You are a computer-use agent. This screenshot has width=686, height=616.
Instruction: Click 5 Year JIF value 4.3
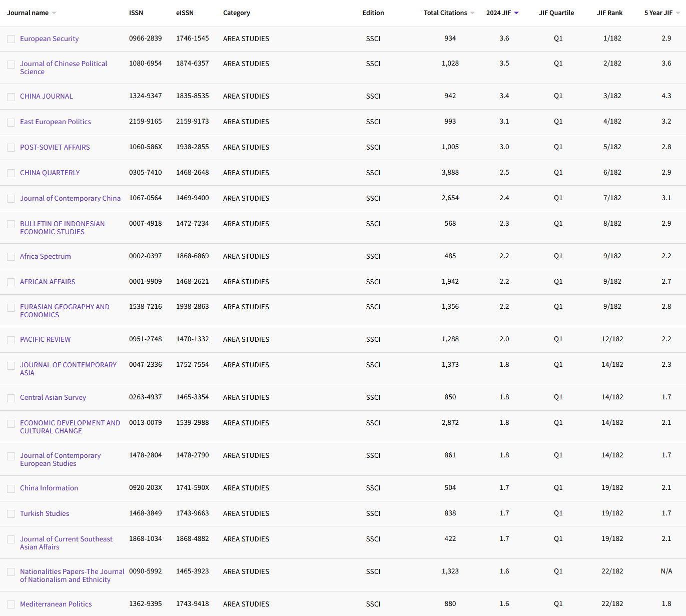666,96
